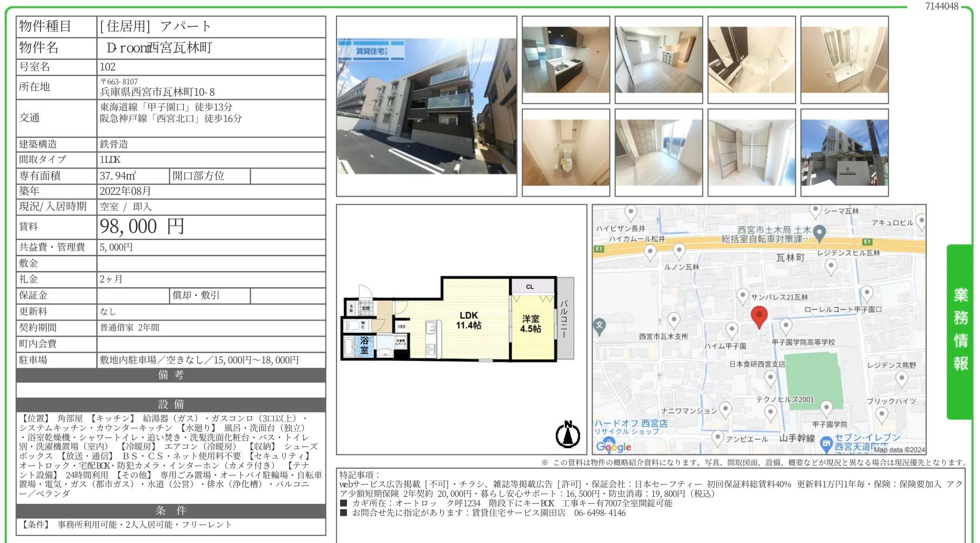This screenshot has height=543, width=980.
Task: Open the toilet photo thumbnail
Action: point(566,152)
